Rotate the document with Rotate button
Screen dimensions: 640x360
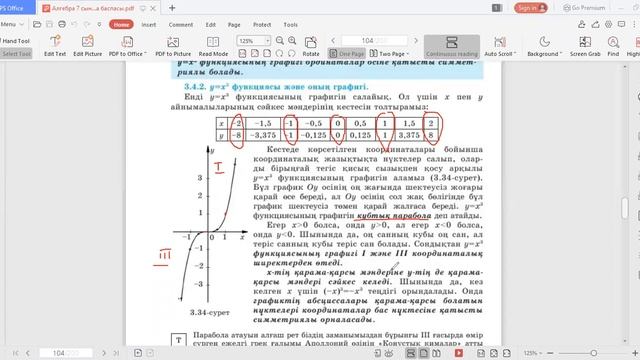(x=311, y=46)
